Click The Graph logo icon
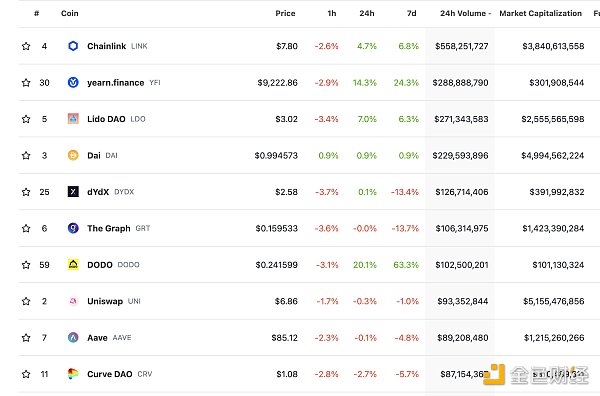 [x=73, y=228]
